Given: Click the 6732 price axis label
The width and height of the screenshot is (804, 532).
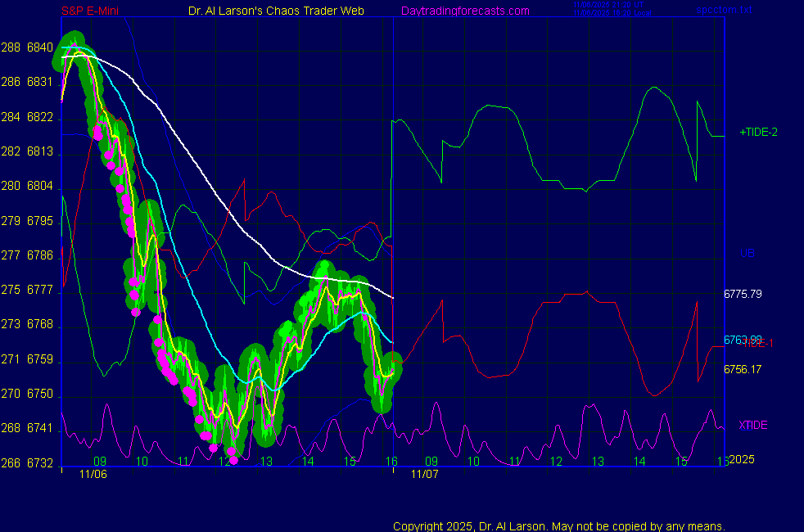Looking at the screenshot, I should point(39,463).
